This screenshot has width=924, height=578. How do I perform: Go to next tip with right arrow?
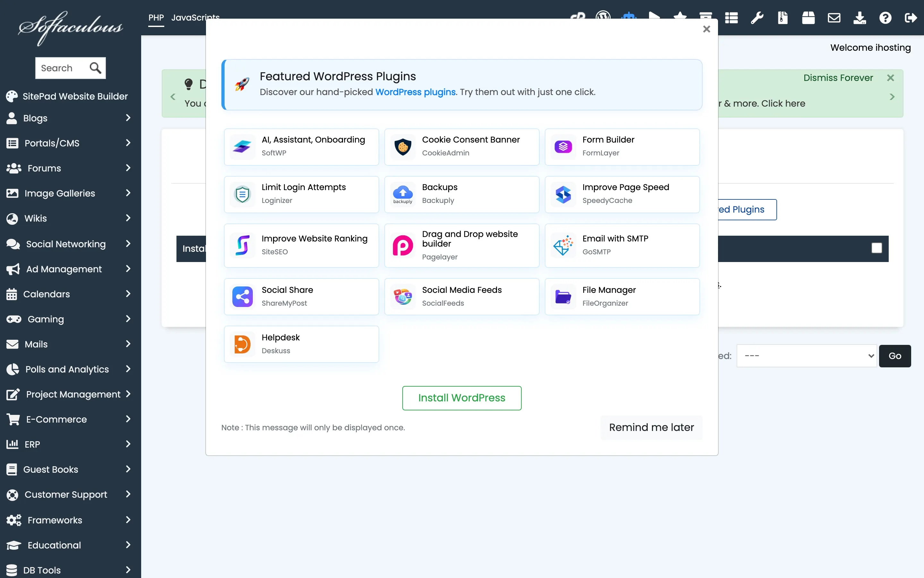892,97
